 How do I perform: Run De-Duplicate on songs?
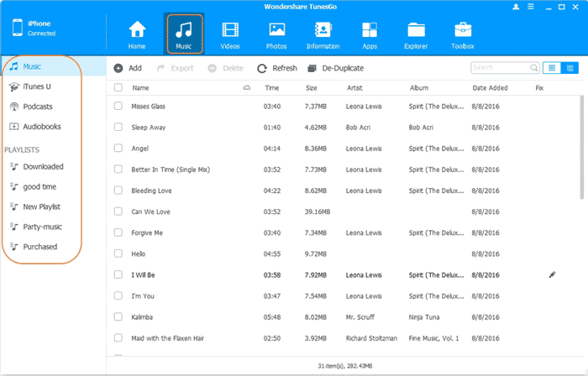(336, 68)
